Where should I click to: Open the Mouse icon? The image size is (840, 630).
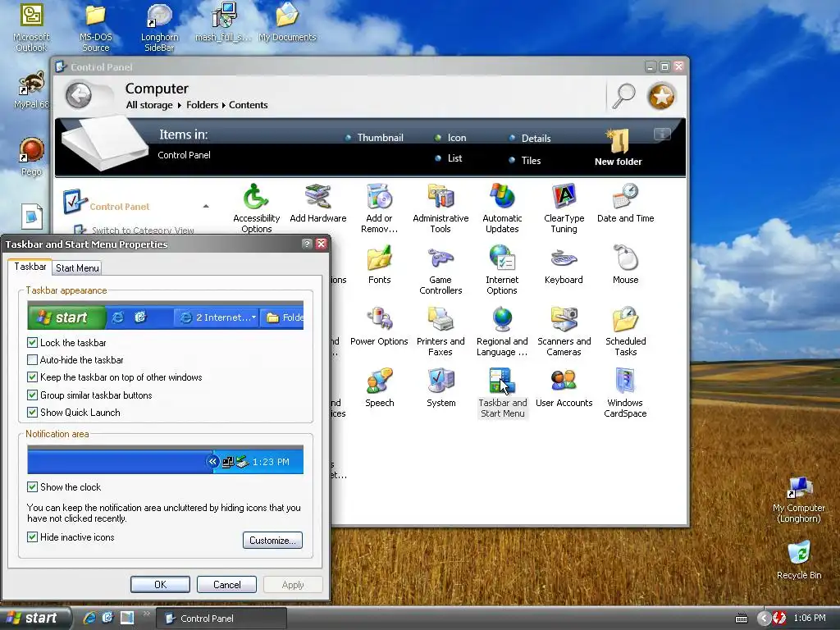(625, 265)
